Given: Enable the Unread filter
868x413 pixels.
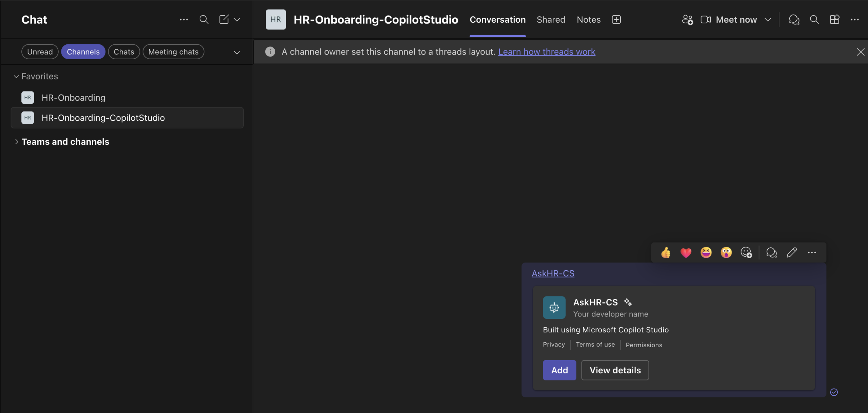Looking at the screenshot, I should coord(40,51).
